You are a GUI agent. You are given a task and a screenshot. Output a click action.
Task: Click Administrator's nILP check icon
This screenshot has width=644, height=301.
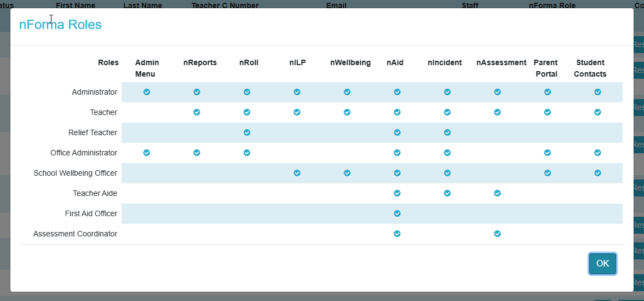point(297,92)
